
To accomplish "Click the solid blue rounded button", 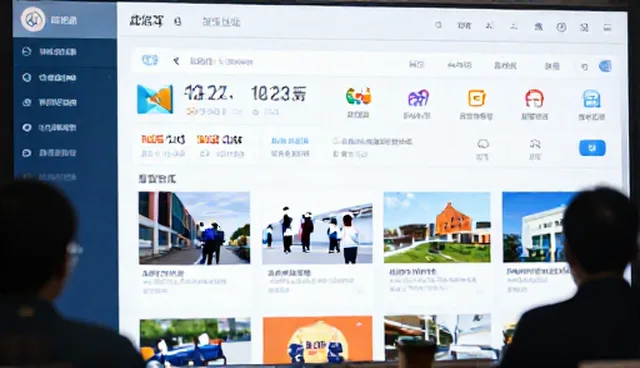I will point(592,148).
